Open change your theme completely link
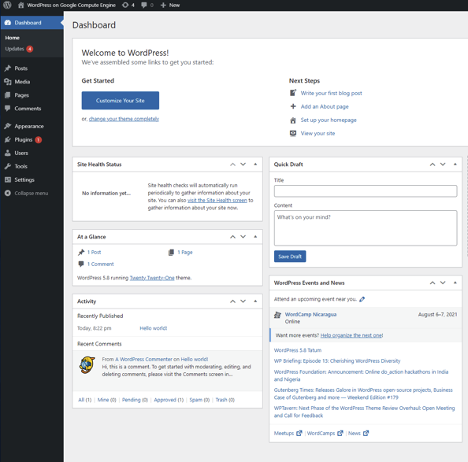The image size is (468, 462). (x=124, y=119)
